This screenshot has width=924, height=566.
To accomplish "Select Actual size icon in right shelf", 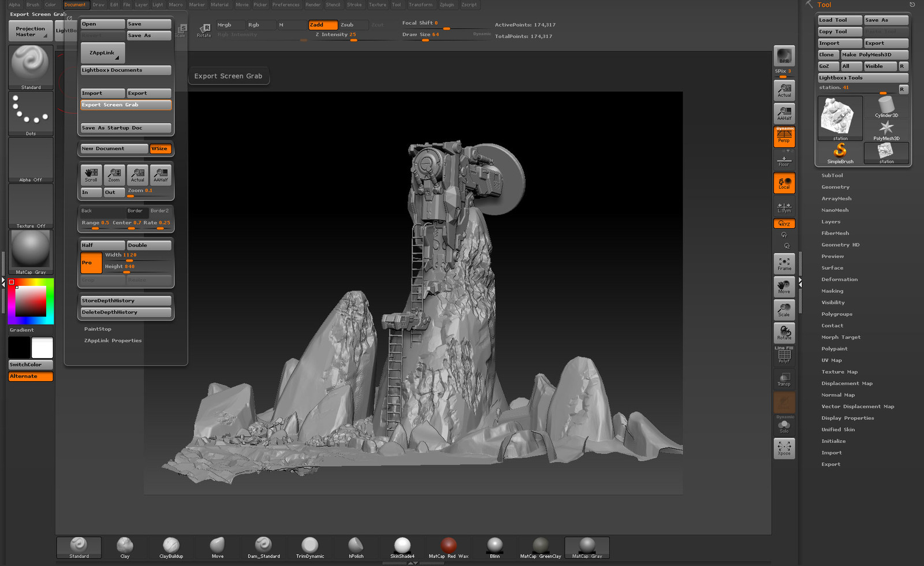I will [784, 90].
